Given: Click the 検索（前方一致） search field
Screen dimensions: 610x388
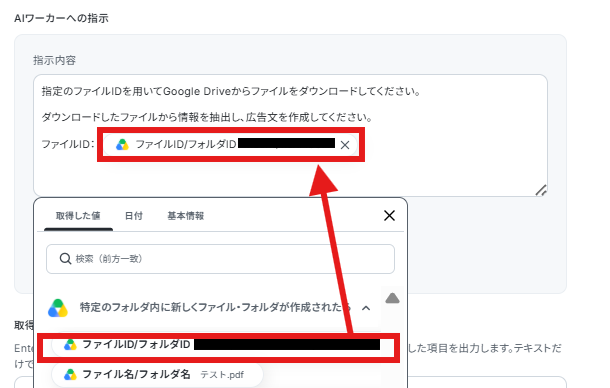Looking at the screenshot, I should 220,259.
